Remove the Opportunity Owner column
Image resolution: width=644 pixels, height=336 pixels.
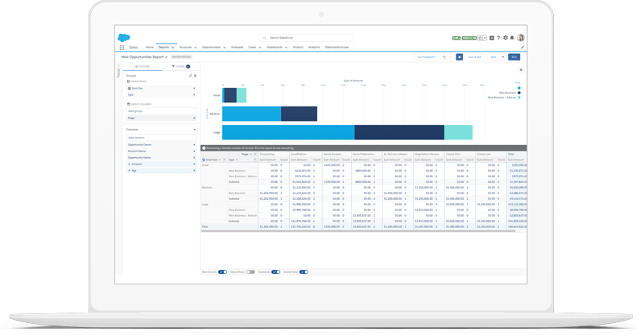coord(194,144)
